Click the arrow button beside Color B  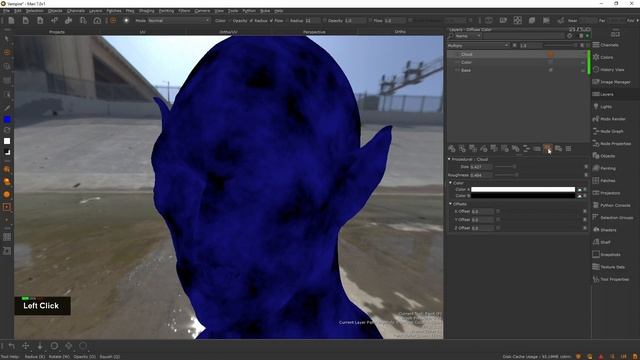tap(579, 196)
